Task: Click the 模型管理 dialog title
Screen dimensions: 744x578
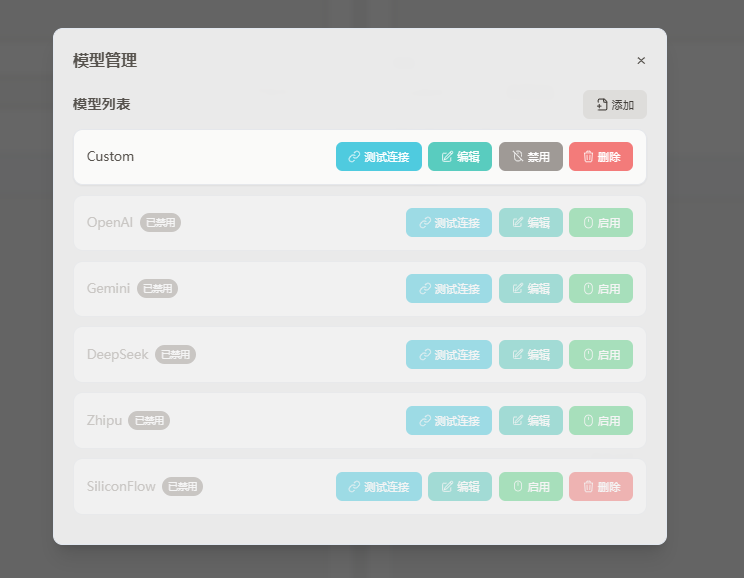Action: pyautogui.click(x=105, y=61)
